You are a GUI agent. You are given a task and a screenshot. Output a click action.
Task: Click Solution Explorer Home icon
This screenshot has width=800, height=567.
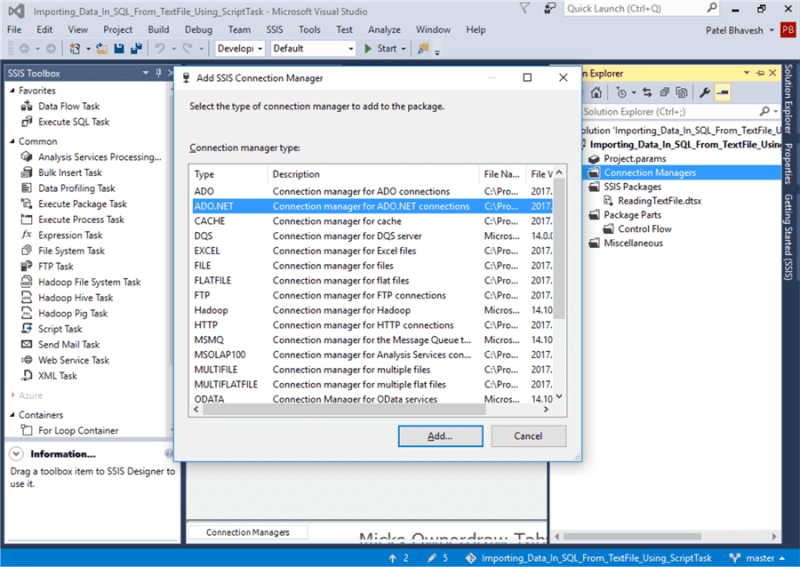point(596,92)
